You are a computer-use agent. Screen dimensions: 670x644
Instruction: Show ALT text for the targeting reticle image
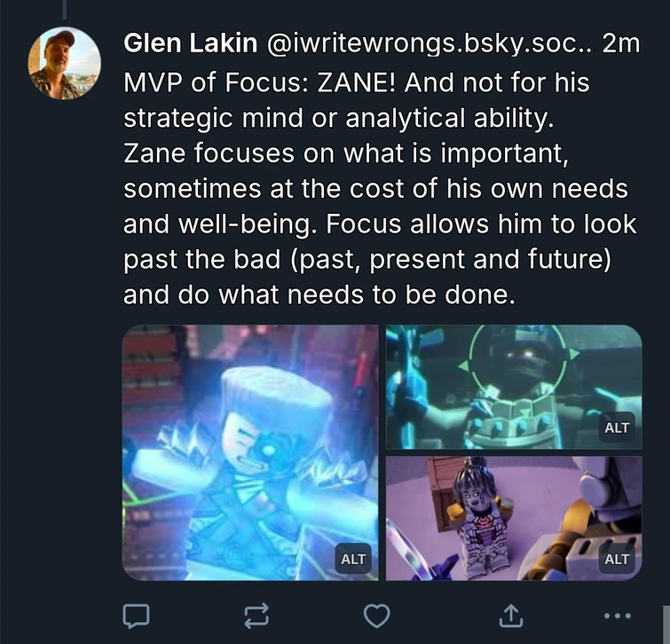pos(617,428)
